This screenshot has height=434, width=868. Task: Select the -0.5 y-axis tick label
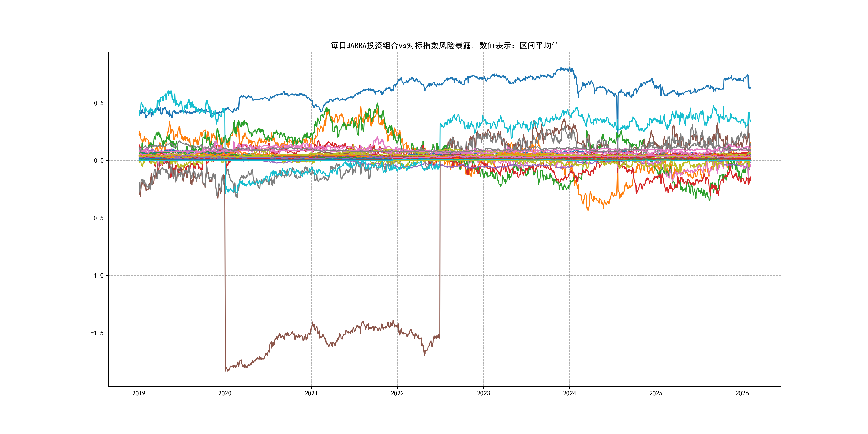pyautogui.click(x=97, y=218)
